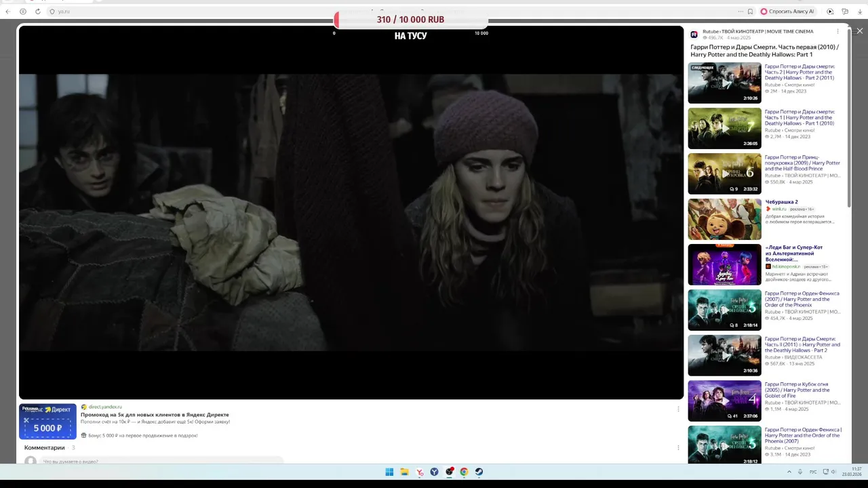The width and height of the screenshot is (868, 488).
Task: Open thumbnail of Принц-полукровка video
Action: pyautogui.click(x=724, y=174)
